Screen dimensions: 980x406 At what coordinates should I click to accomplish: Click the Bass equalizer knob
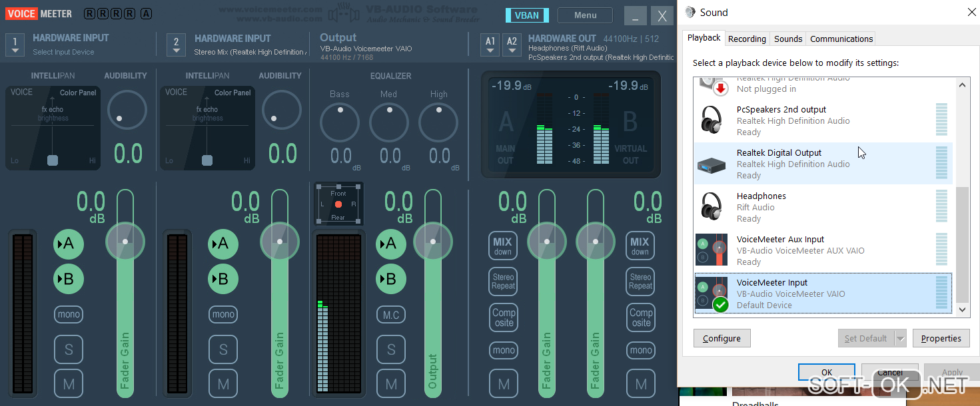point(340,122)
